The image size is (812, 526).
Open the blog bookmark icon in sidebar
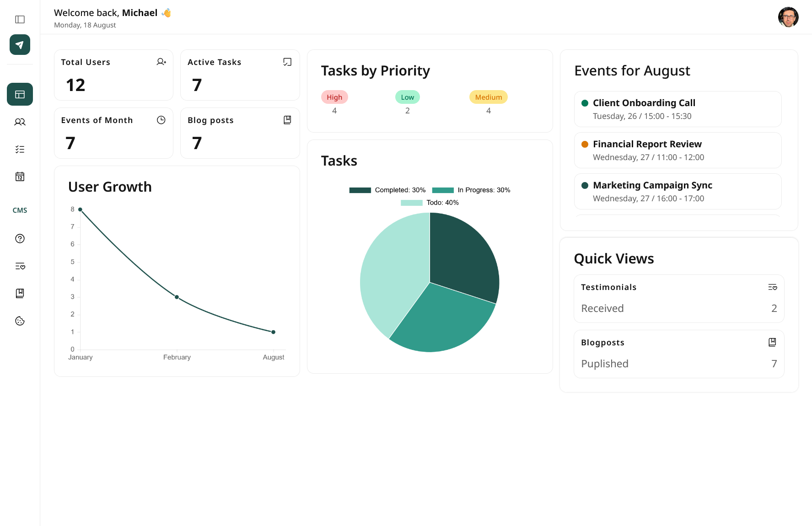coord(20,293)
